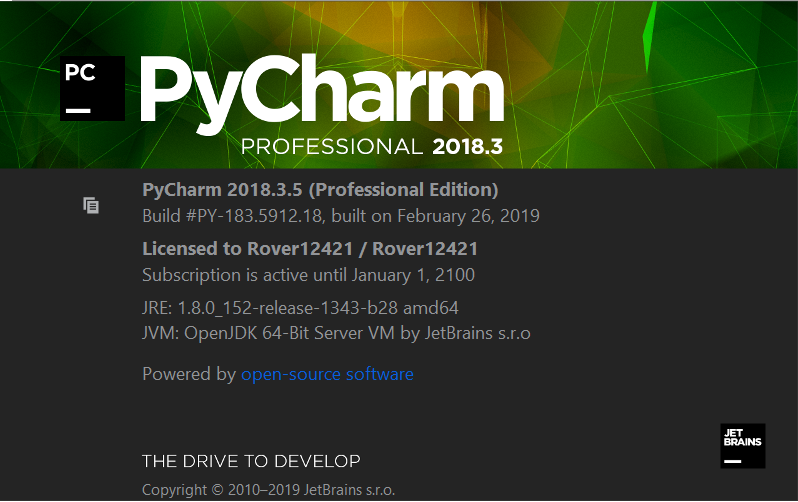Click the JRE version line

[x=300, y=308]
